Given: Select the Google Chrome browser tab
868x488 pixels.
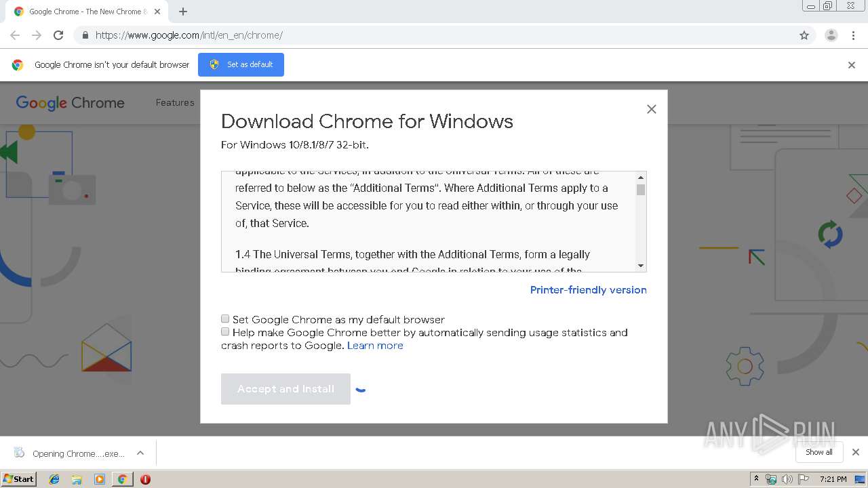Looking at the screenshot, I should 85,12.
